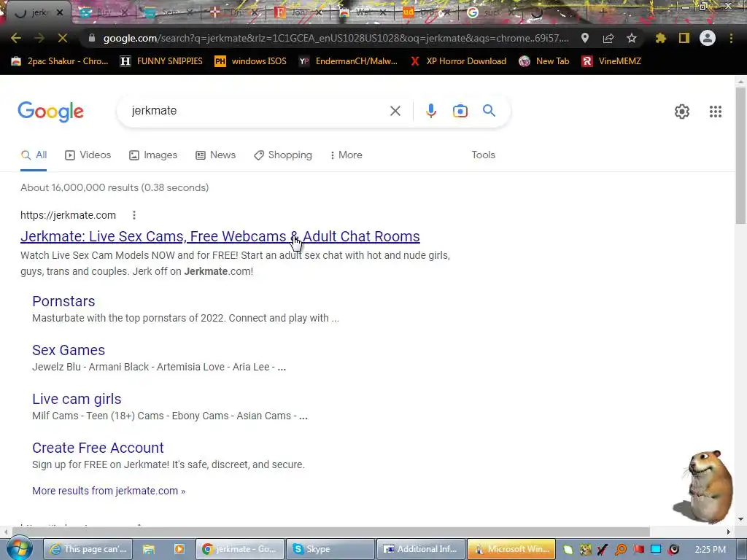Open Google search settings gear
This screenshot has width=747, height=560.
(x=682, y=112)
